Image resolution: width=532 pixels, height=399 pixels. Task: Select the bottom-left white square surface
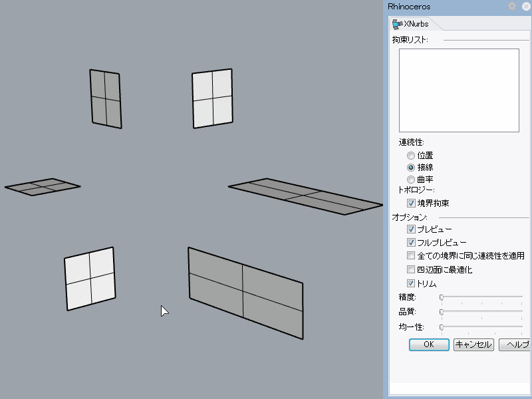click(x=90, y=279)
